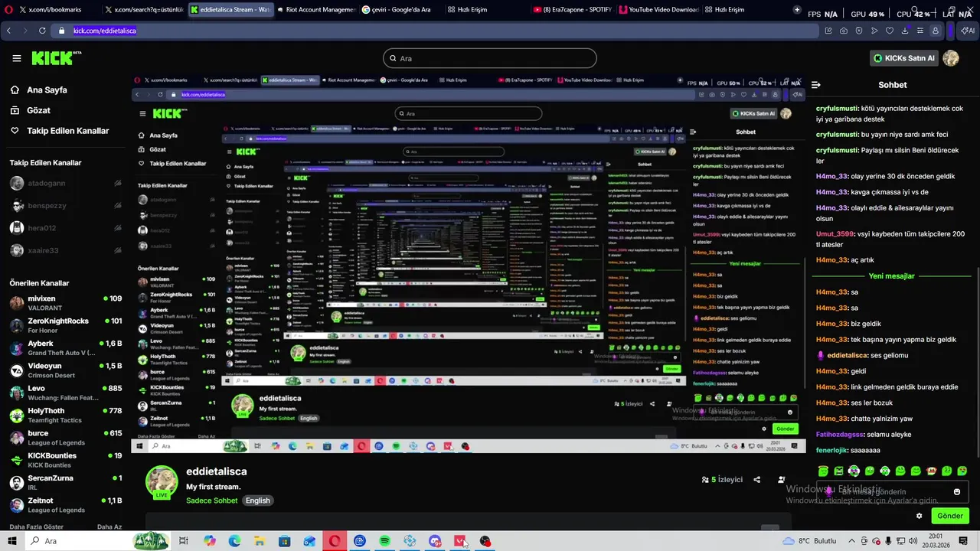Click the Yeni mesajlar divider
The width and height of the screenshot is (980, 551).
click(892, 276)
